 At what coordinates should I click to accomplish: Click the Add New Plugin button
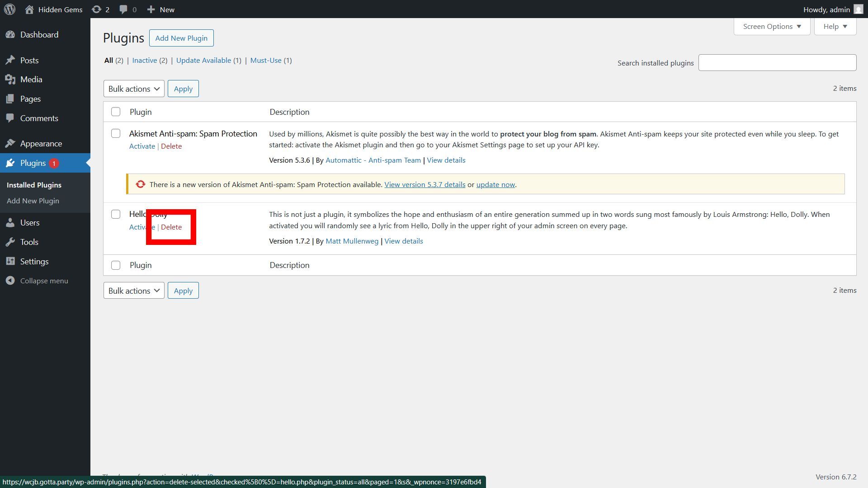coord(181,38)
